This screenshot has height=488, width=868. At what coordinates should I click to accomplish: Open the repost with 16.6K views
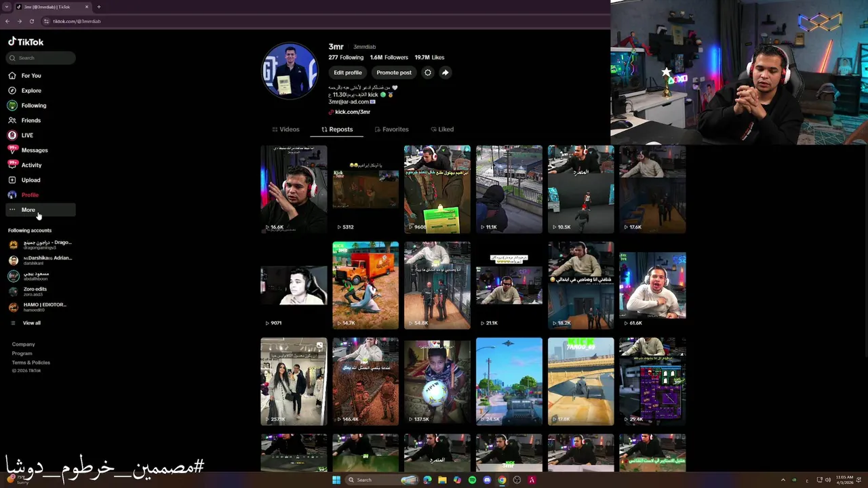pos(294,189)
